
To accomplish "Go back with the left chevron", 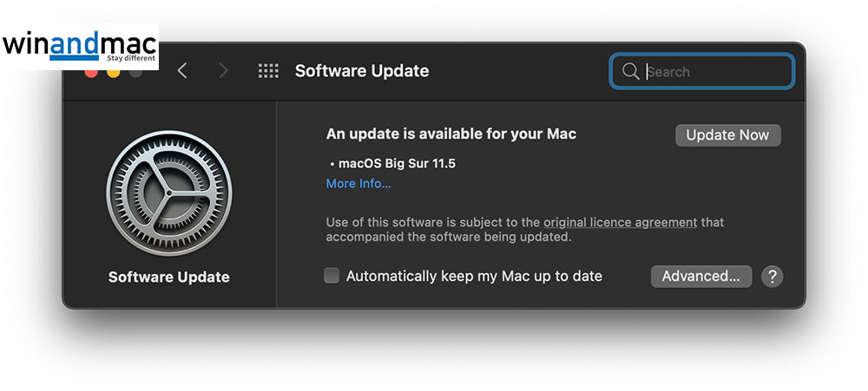I will (x=182, y=71).
